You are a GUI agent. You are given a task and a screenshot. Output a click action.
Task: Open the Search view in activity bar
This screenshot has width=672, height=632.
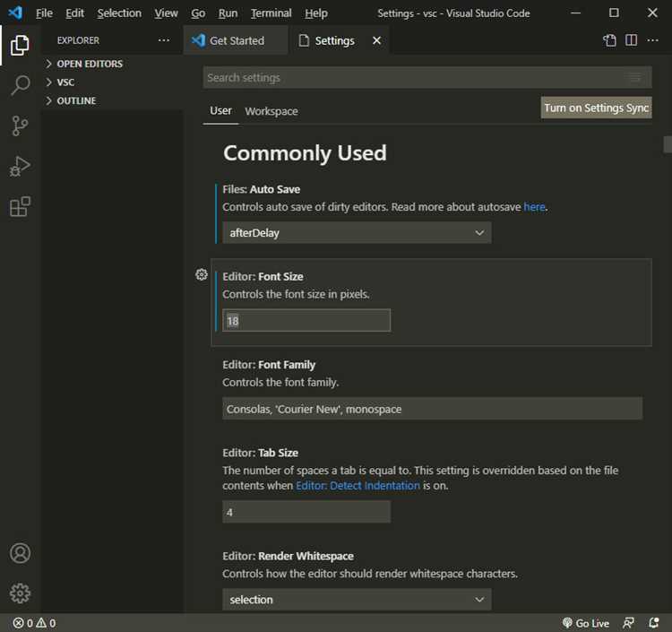coord(20,86)
